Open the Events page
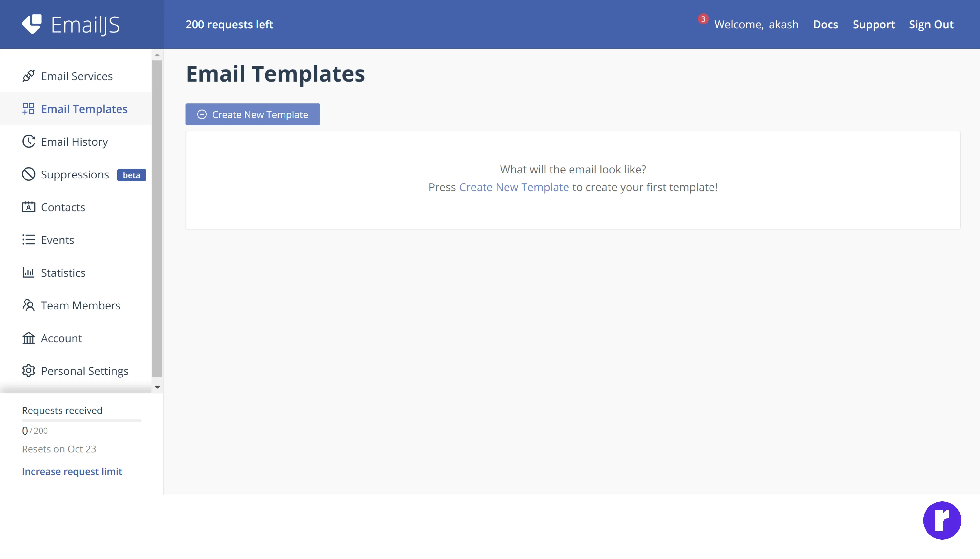 click(76, 240)
